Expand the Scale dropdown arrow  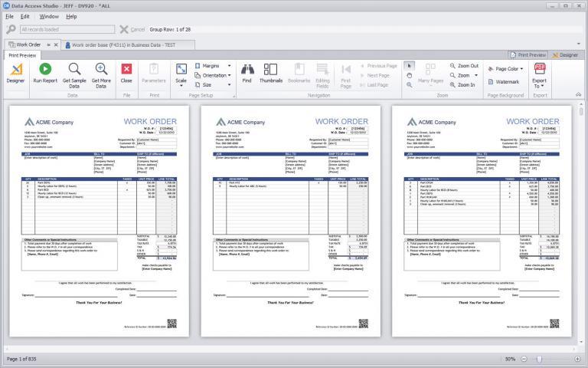click(x=181, y=86)
